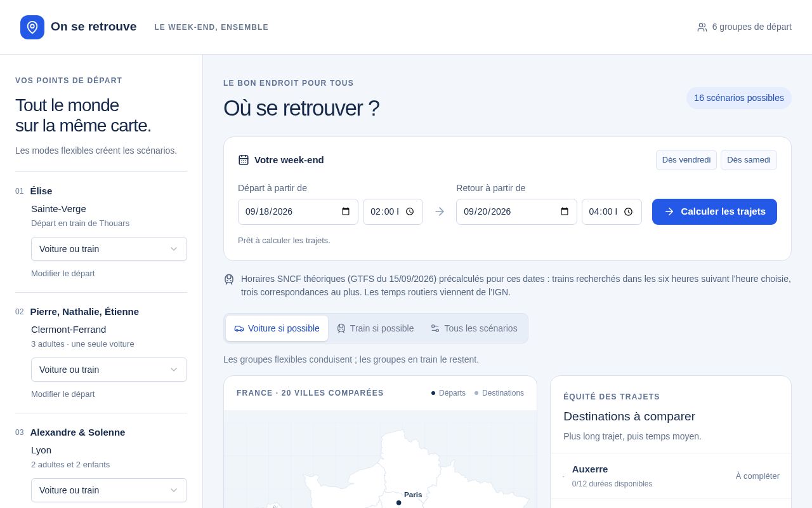Viewport: 812px width, 508px height.
Task: Switch to the Tous les scénarios tab
Action: (x=474, y=328)
